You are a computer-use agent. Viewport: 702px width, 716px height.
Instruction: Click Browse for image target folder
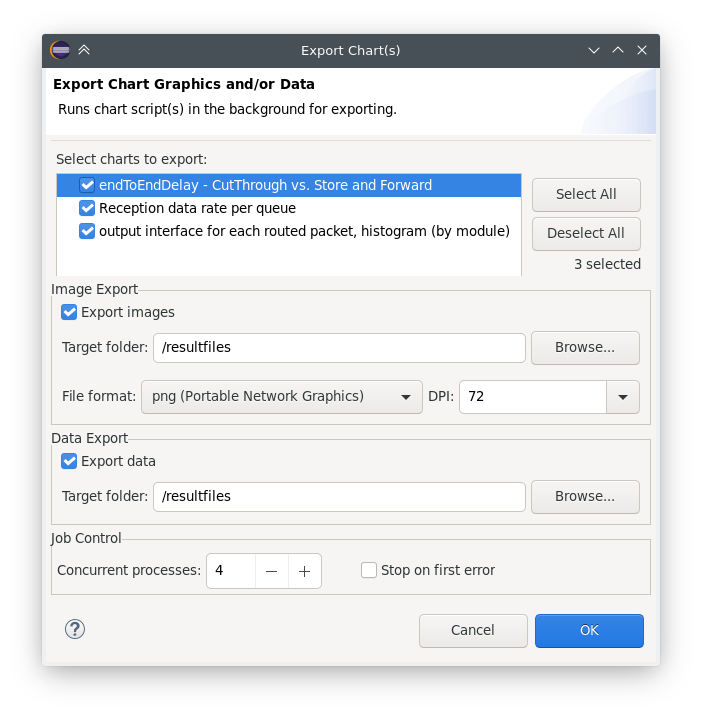point(585,347)
